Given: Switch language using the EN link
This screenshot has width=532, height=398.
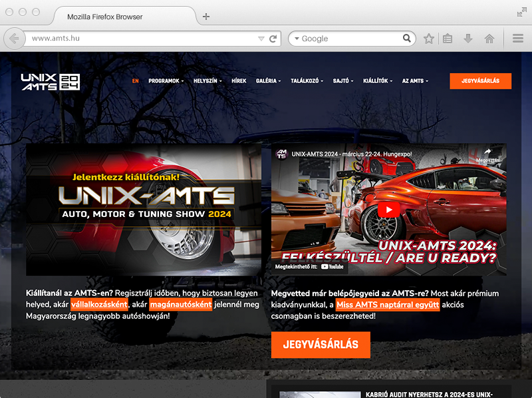Looking at the screenshot, I should tap(135, 81).
